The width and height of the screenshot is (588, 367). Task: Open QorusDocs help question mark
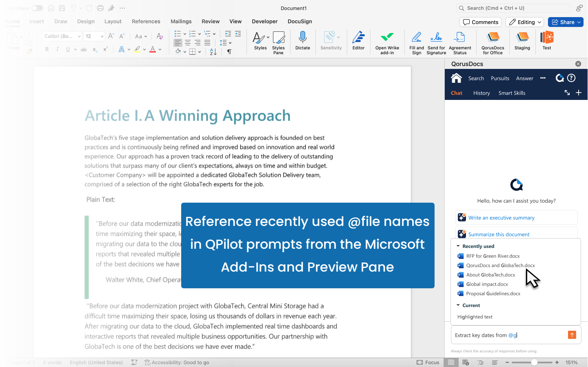pos(571,78)
